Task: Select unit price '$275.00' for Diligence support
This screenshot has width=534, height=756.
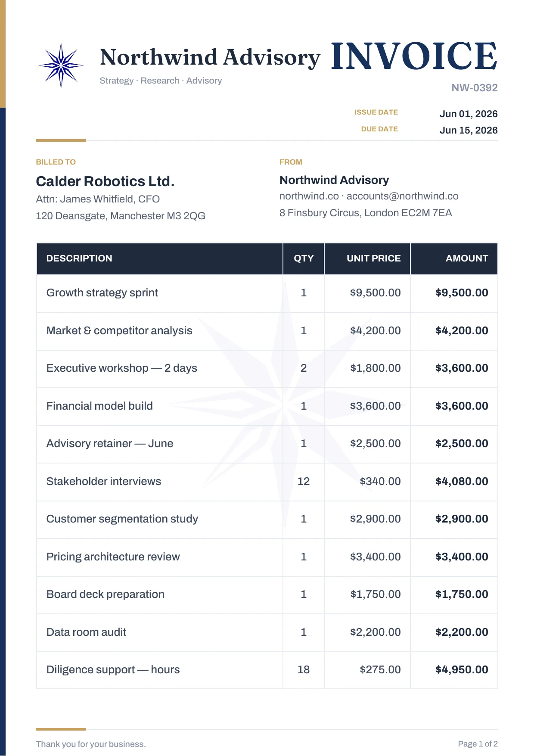Action: [380, 670]
